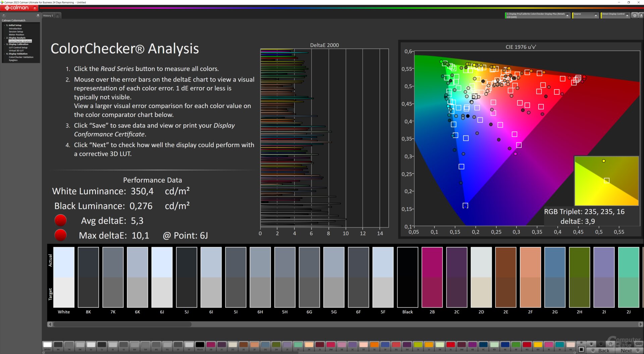Maximize the Calman window
This screenshot has height=354, width=644.
point(629,2)
